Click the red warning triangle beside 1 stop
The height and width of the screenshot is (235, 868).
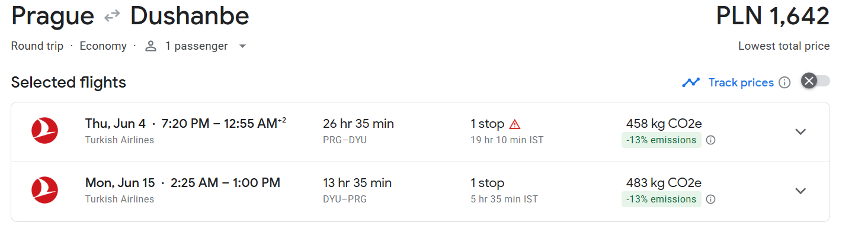coord(514,124)
